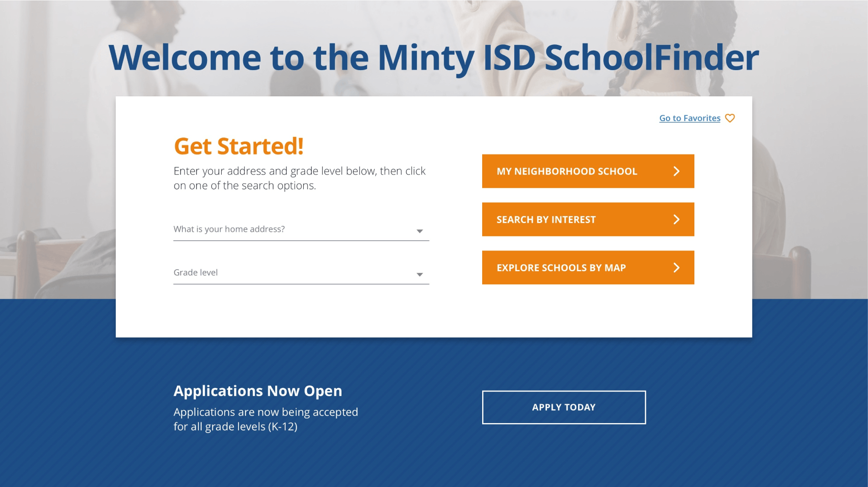Image resolution: width=868 pixels, height=487 pixels.
Task: Open the Go to Favorites link
Action: pos(689,118)
